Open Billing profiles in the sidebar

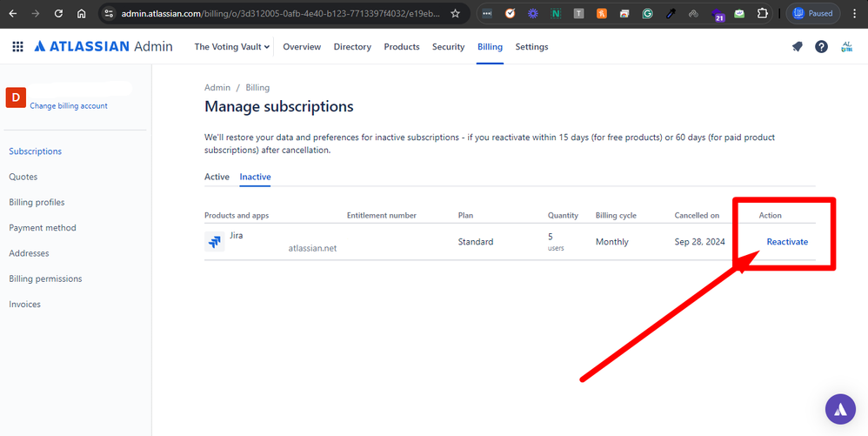[x=37, y=202]
